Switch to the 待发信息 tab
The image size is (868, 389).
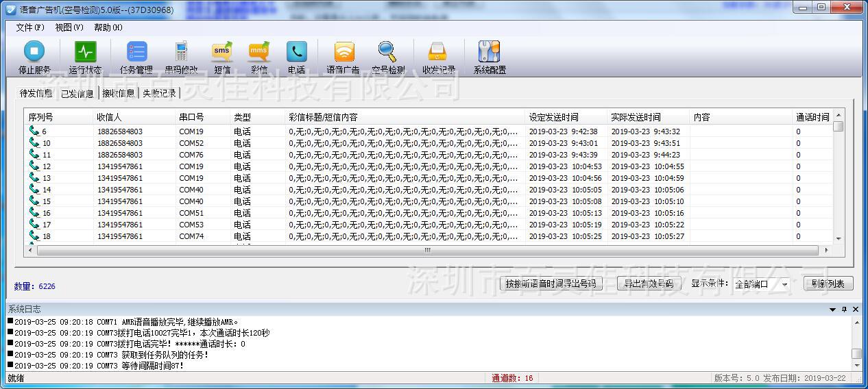coord(36,93)
